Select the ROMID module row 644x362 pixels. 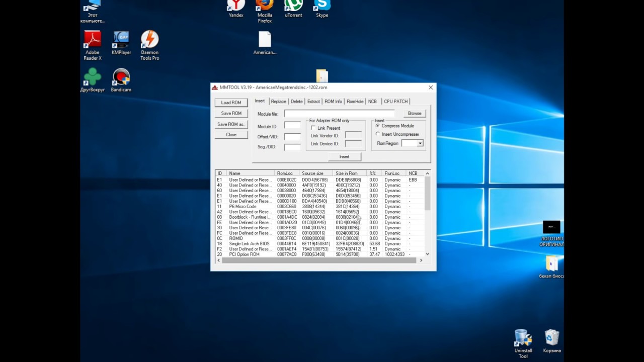320,238
